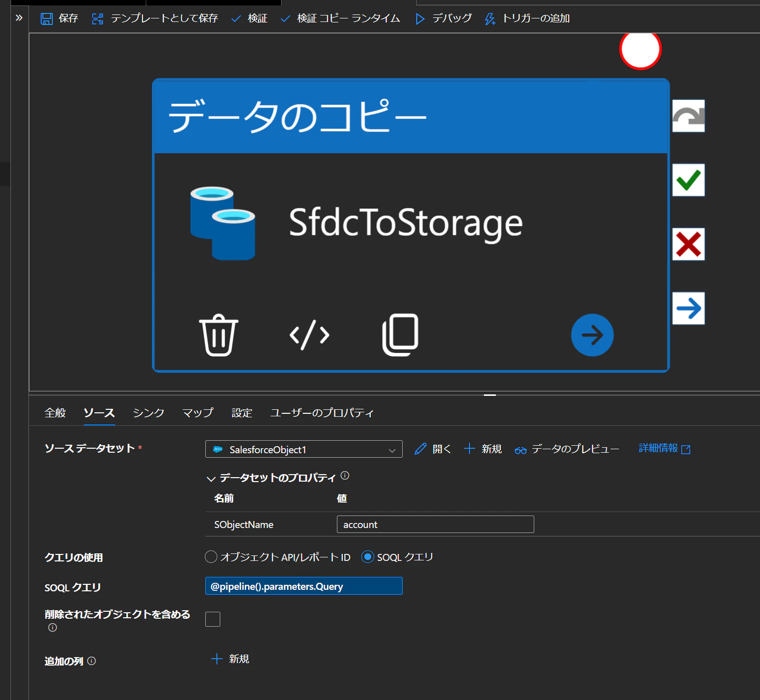This screenshot has width=760, height=700.
Task: Click the SOQL クエリ expression field
Action: (x=304, y=586)
